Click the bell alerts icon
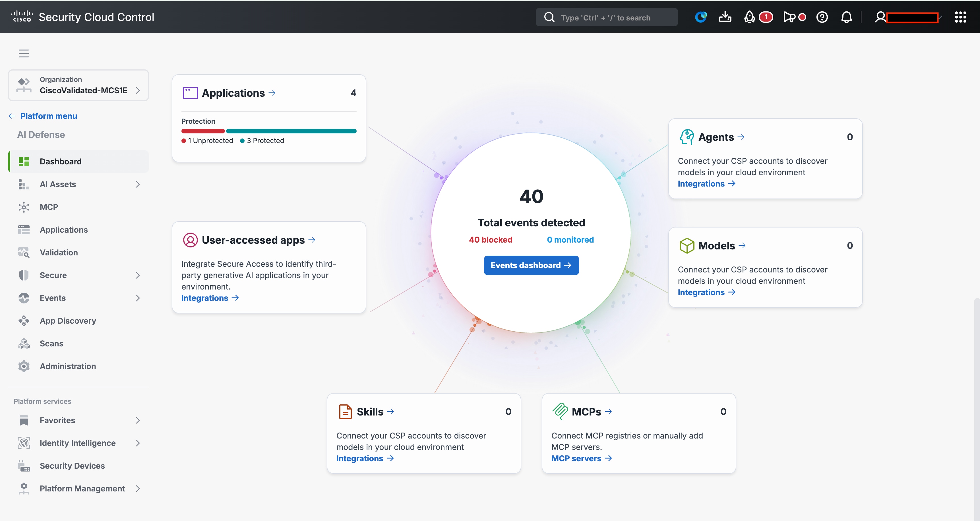 (846, 17)
